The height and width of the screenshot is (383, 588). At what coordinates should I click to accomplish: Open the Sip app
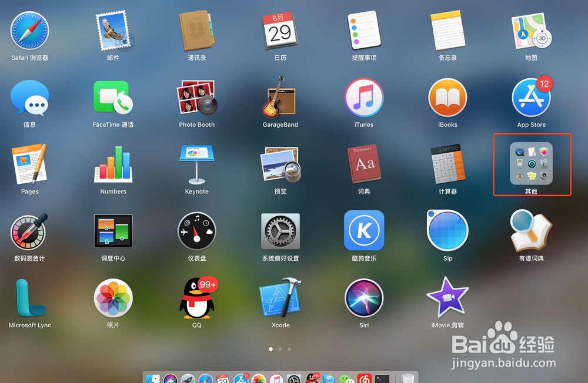click(x=447, y=230)
